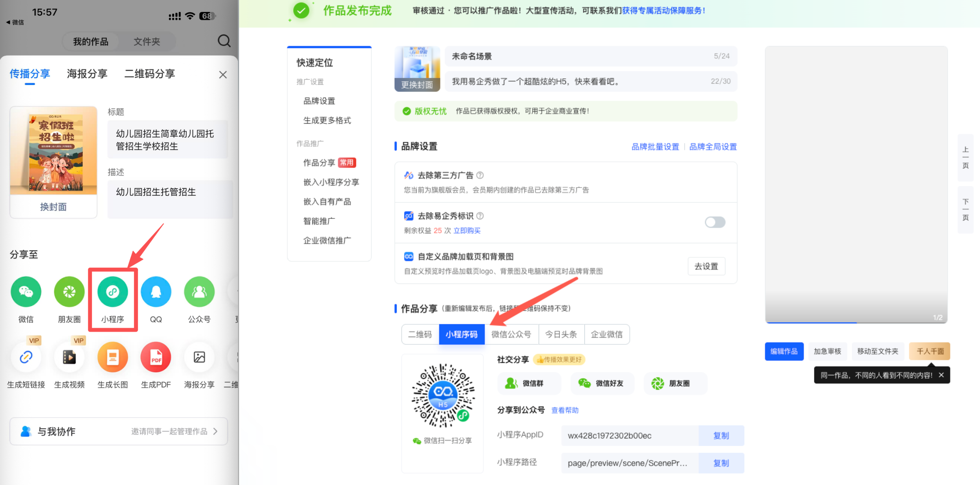Tap the 生成视频 icon
980x485 pixels.
(x=69, y=357)
